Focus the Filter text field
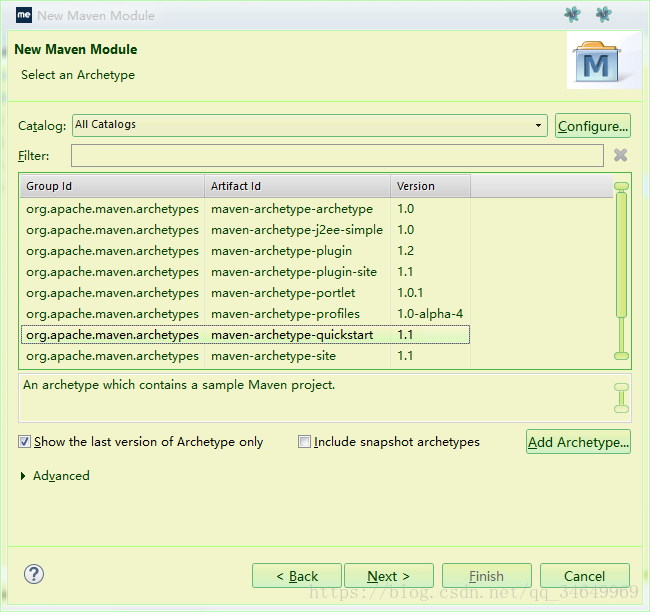Screen dimensions: 650x612 pyautogui.click(x=337, y=155)
